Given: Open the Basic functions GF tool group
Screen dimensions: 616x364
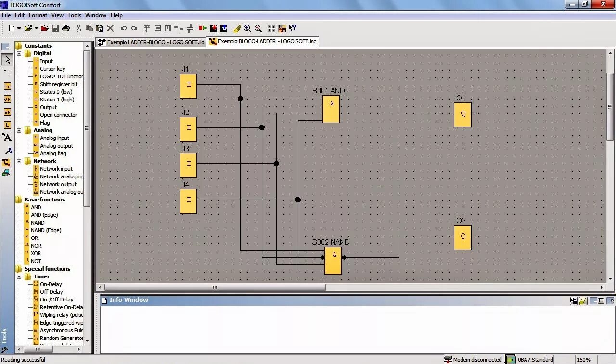Looking at the screenshot, I should point(7,99).
